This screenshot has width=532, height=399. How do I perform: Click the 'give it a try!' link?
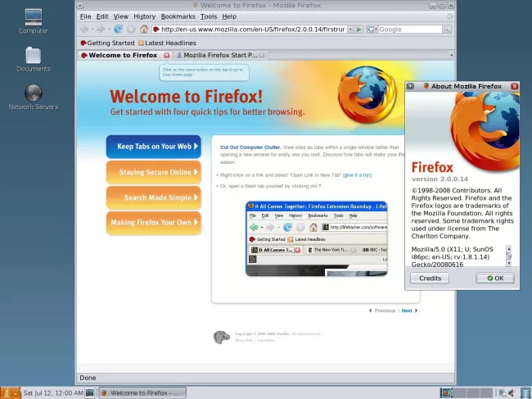tap(358, 175)
